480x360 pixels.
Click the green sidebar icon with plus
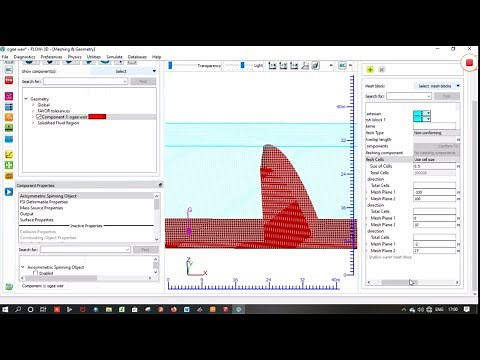point(9,128)
